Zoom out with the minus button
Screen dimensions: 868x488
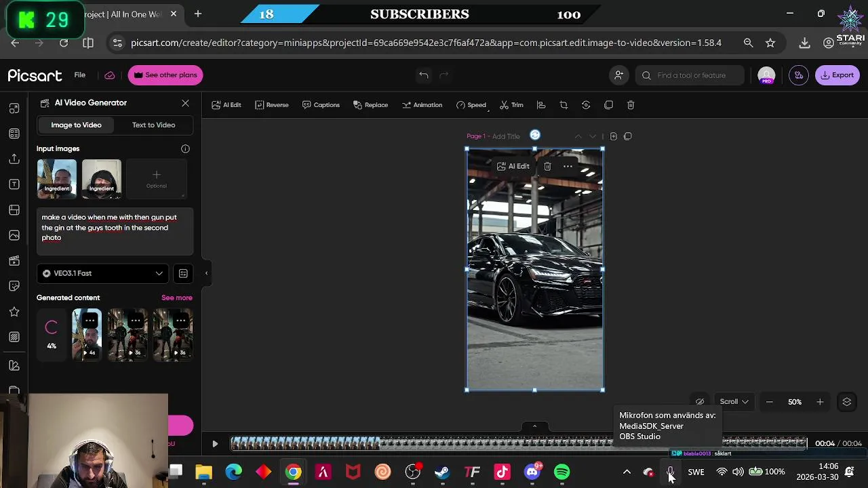pos(769,402)
